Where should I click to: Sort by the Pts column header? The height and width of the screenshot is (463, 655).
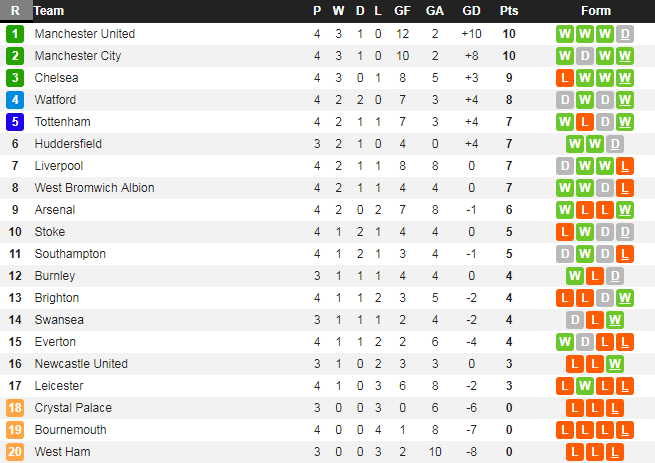(x=509, y=11)
